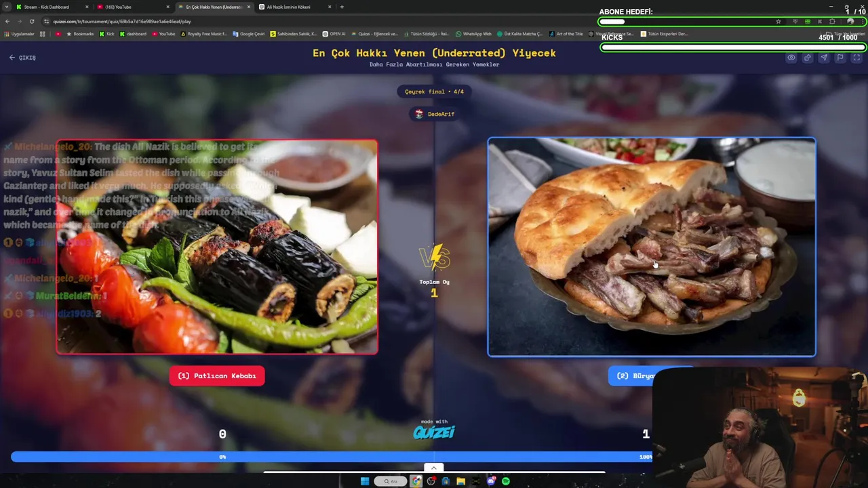Toggle fullscreen icon in quiz header
The width and height of the screenshot is (868, 488).
856,58
